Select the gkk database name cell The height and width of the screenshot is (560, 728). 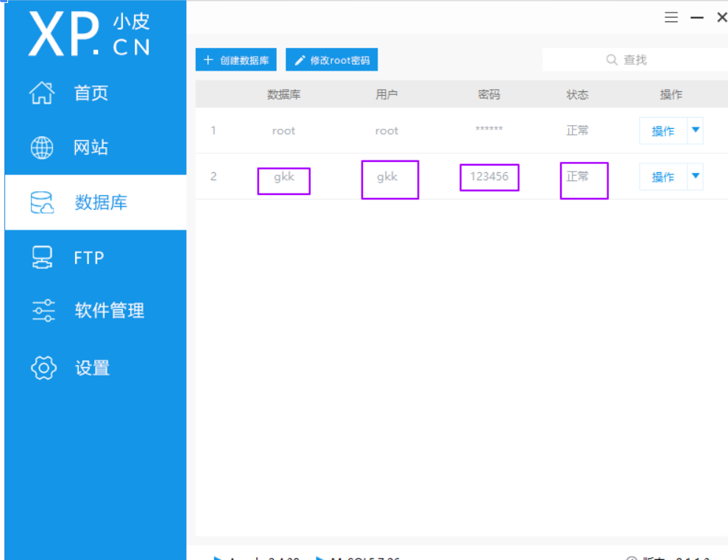[283, 177]
